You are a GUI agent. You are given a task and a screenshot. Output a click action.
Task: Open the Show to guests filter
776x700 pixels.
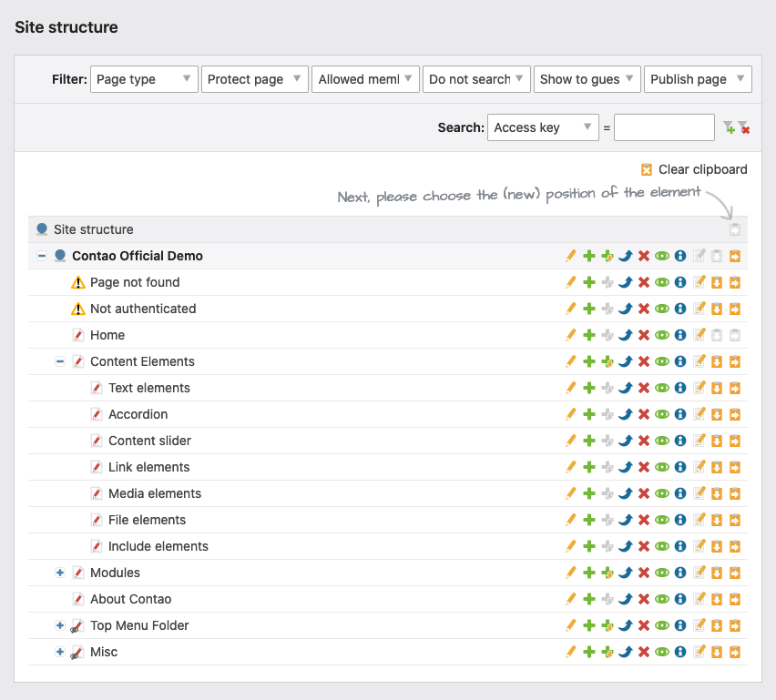click(x=587, y=79)
